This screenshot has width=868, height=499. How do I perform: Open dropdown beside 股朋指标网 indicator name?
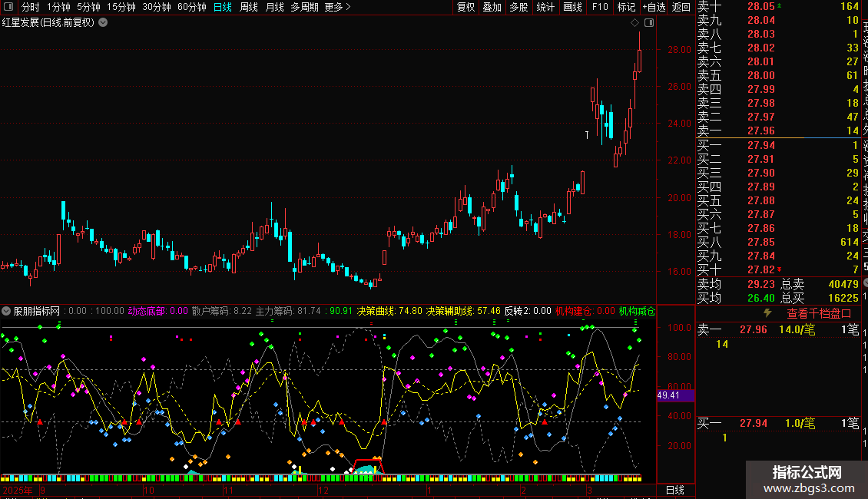point(6,311)
